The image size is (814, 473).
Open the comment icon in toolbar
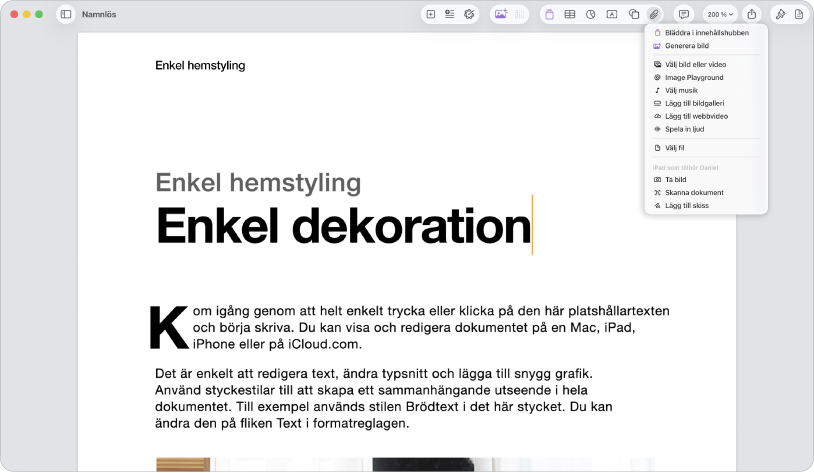tap(684, 15)
